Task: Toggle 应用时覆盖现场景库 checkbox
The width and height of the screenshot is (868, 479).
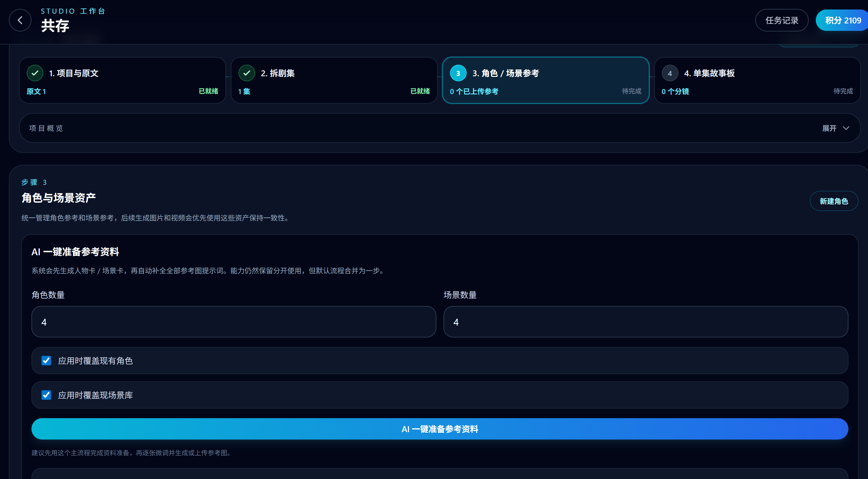Action: pos(46,395)
